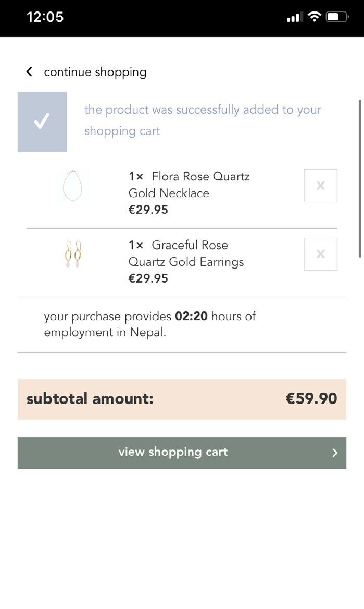364x609 pixels.
Task: Tap the battery icon in status bar
Action: coord(336,17)
